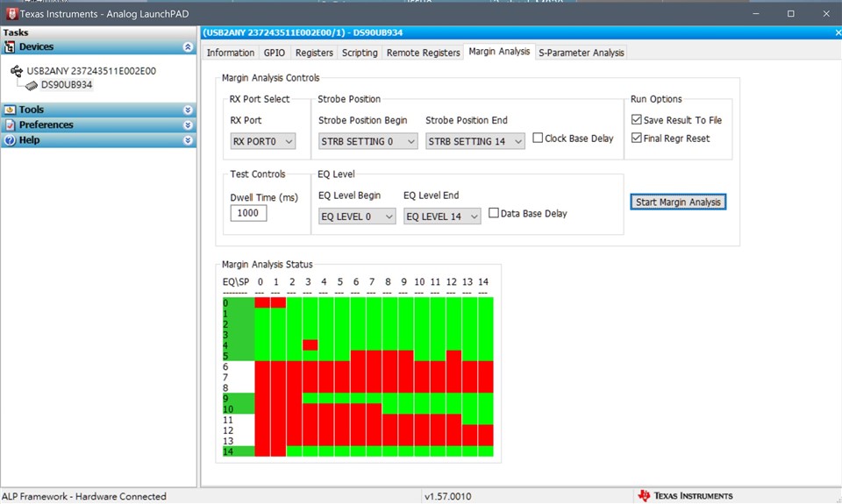Click the Dwell Time input field
842x504 pixels.
248,213
